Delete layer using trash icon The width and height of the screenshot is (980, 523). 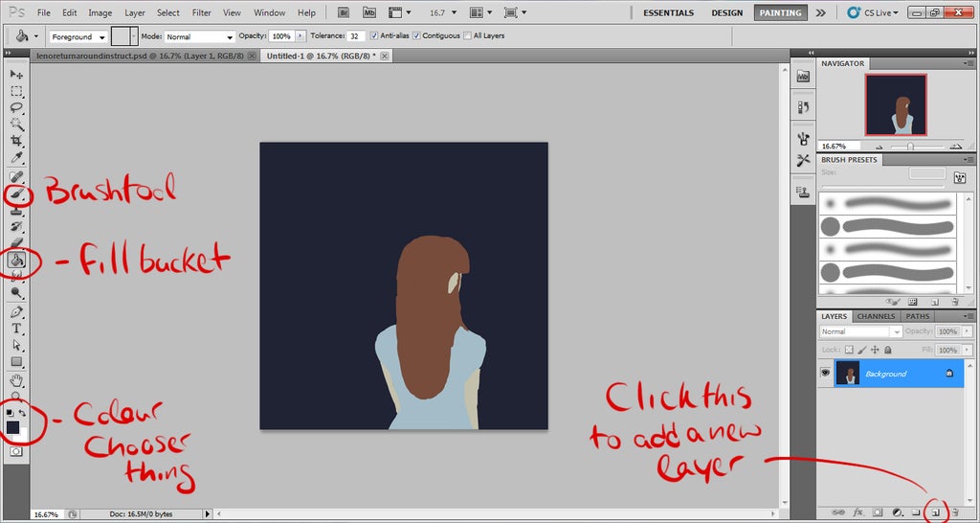[954, 512]
